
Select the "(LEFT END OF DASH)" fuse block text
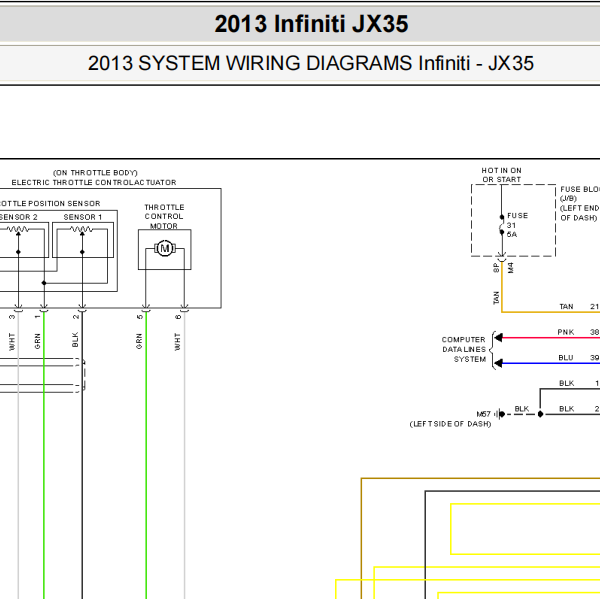click(x=580, y=213)
